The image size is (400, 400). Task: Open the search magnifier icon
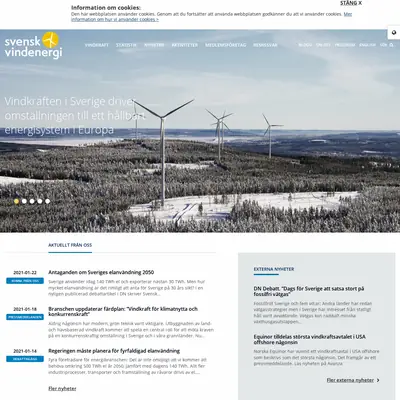(391, 45)
